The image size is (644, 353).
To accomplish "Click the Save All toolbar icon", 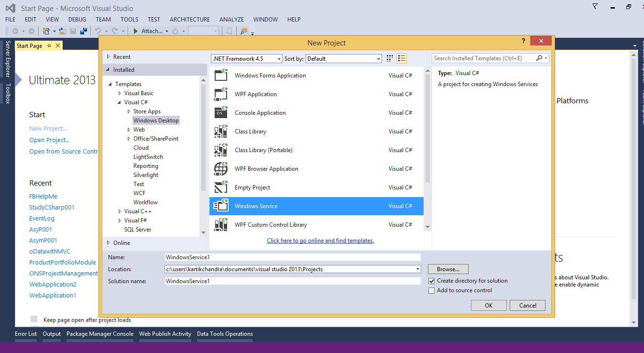I will (84, 31).
